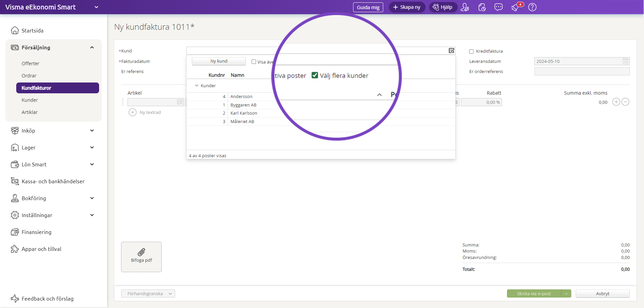Click the Bokföring stamp icon
The height and width of the screenshot is (308, 644).
click(15, 198)
